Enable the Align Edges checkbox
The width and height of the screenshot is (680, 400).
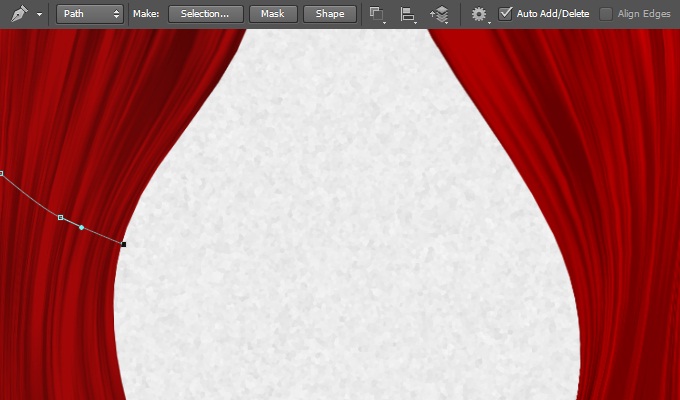pyautogui.click(x=606, y=14)
